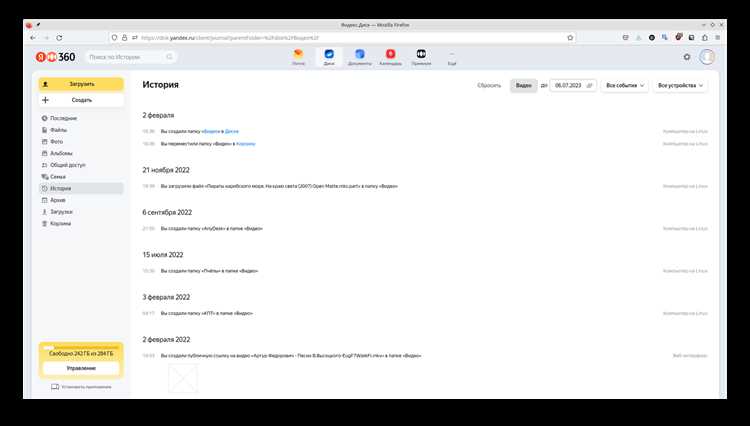
Task: Reload the page in Firefox
Action: (x=59, y=37)
